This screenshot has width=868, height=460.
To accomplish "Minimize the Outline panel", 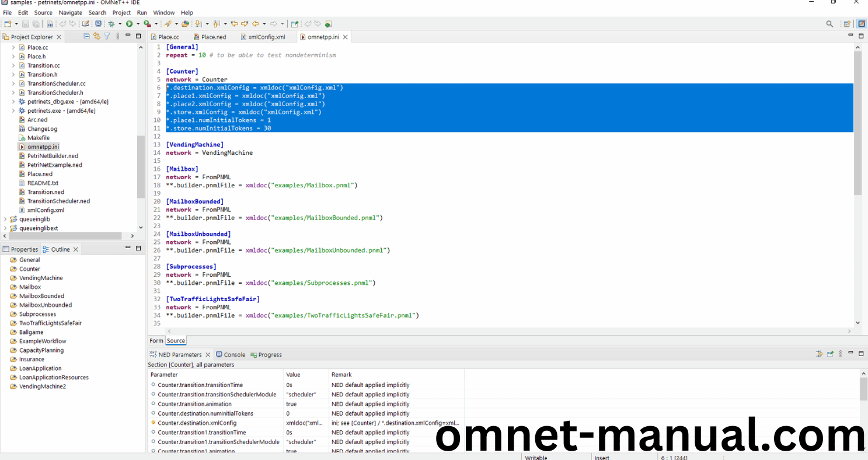I will click(128, 248).
